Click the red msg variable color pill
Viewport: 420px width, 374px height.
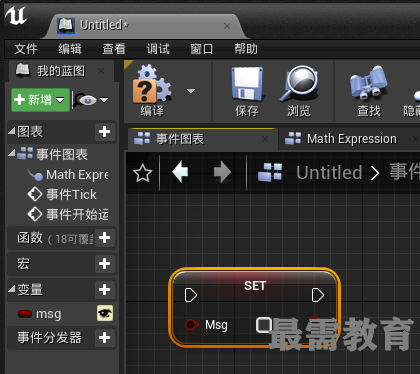(25, 314)
